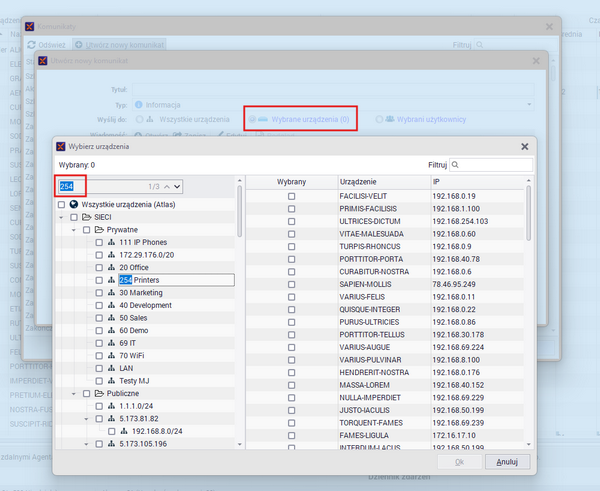Click network icon next to 20 Office

point(111,268)
